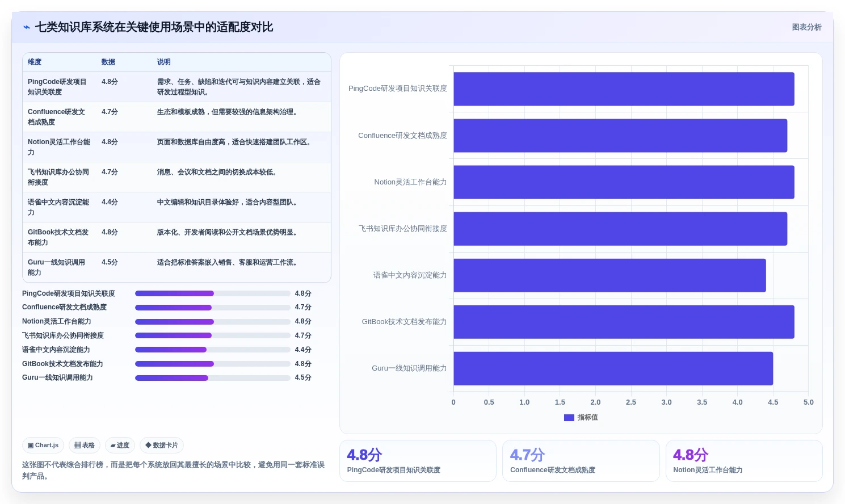
Task: Click y-axis label Guru一线知识调用能力 in chart
Action: point(409,368)
